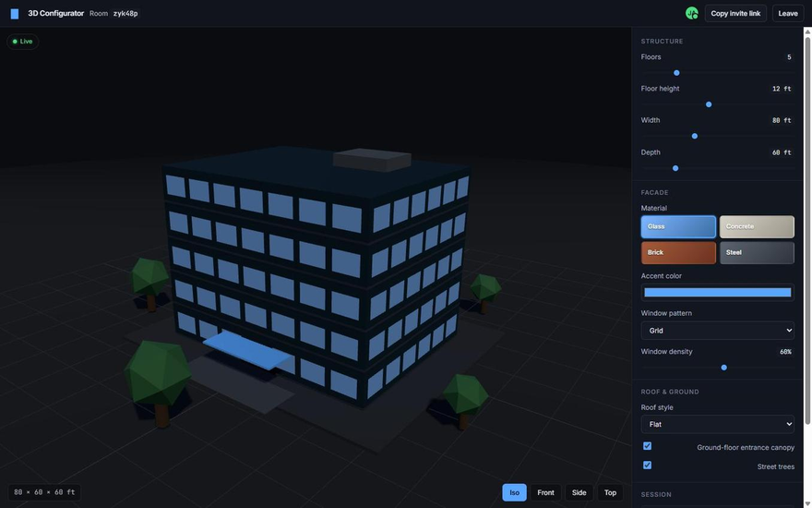
Task: Click the rooftop mechanical box on the building
Action: 372,160
